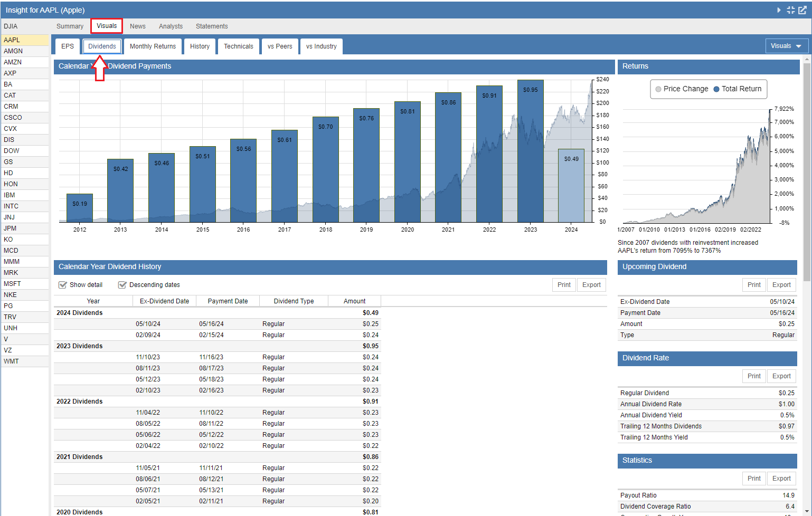
Task: Click the 2022 Dividends group row
Action: click(217, 402)
